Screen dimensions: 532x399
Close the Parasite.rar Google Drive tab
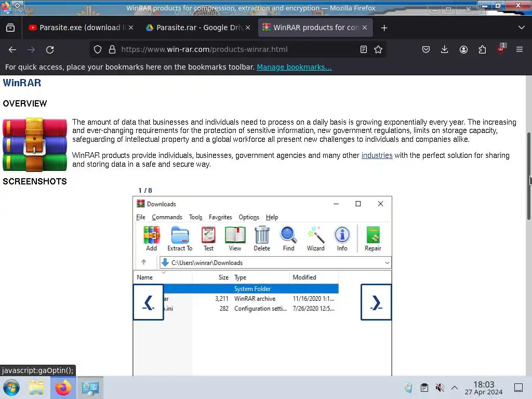pos(248,28)
